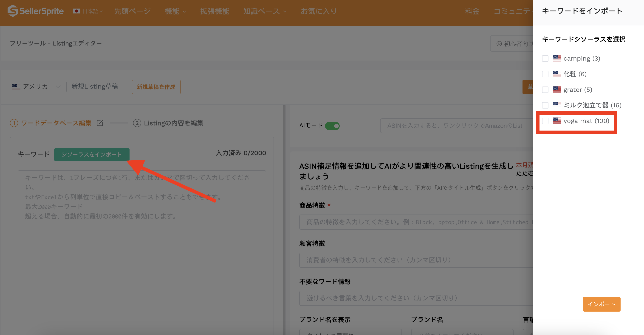Screen dimensions: 644x335
Task: Click the Japan flag icon in header
Action: pos(76,11)
